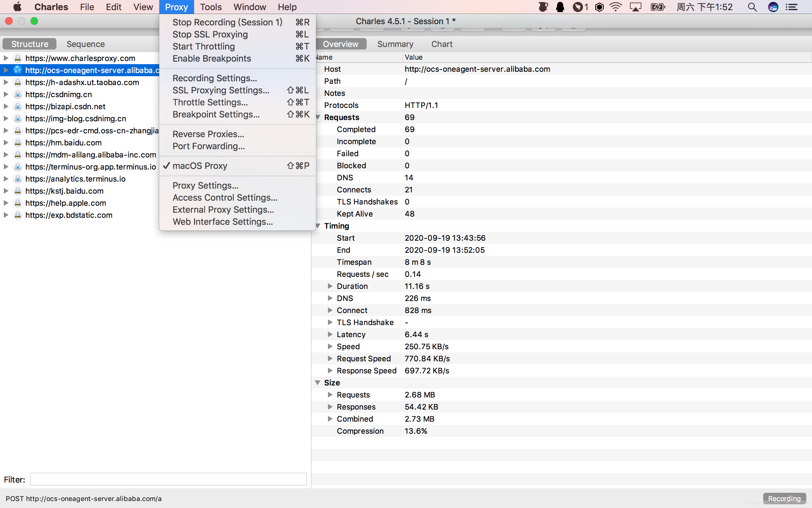Viewport: 812px width, 508px height.
Task: Click the globe icon for ocs-oneagent-server.alibaba host
Action: 18,70
